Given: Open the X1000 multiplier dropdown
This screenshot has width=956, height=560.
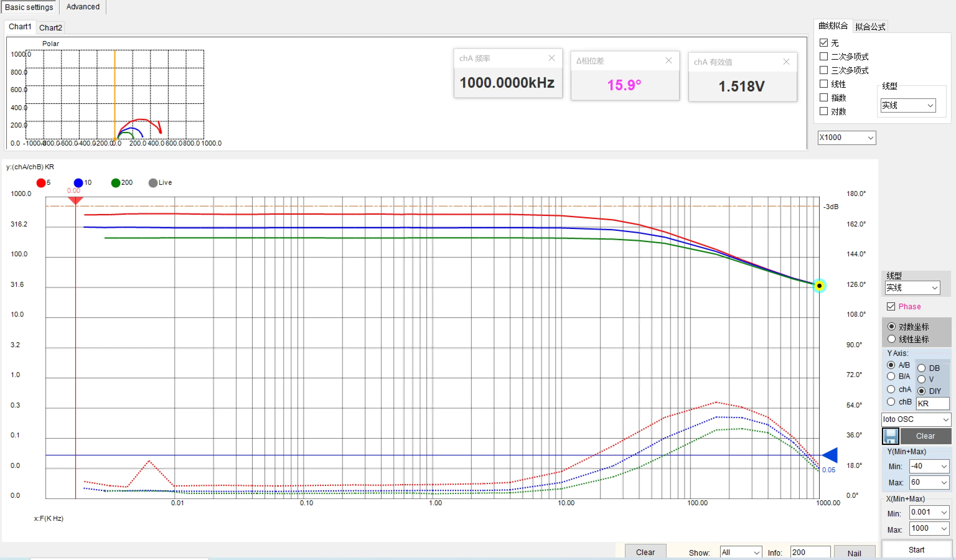Looking at the screenshot, I should 846,138.
